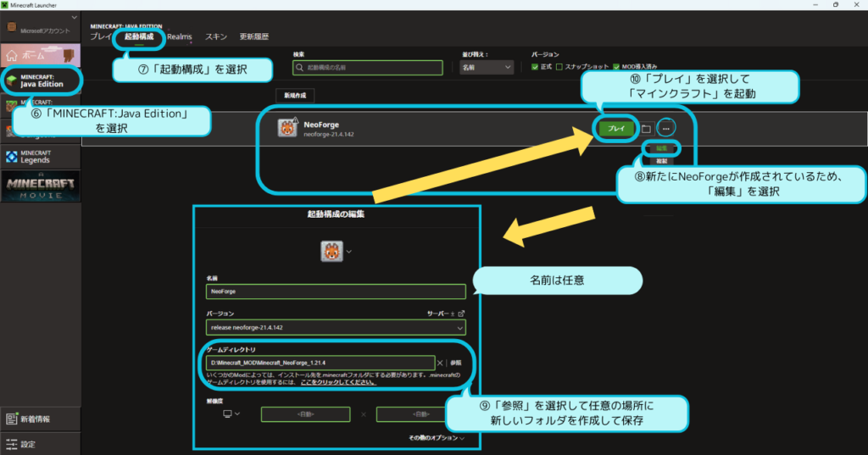The width and height of the screenshot is (868, 455).
Task: Open 新着情報 news page
Action: [x=41, y=419]
